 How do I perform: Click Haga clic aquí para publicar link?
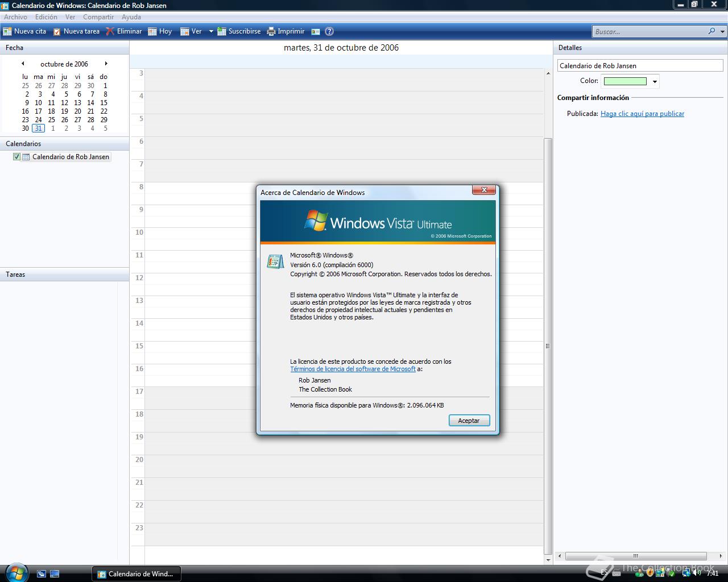642,114
